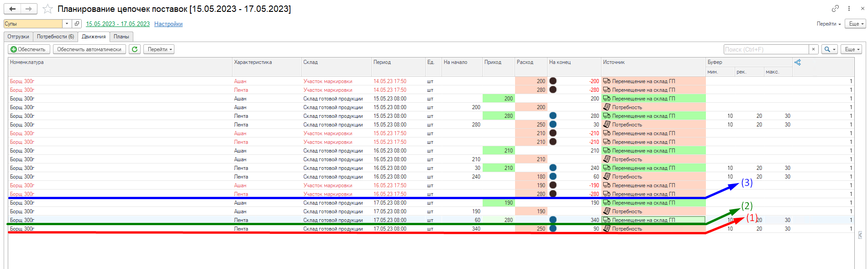
Task: Click the blue share icon in the table header
Action: coord(798,62)
